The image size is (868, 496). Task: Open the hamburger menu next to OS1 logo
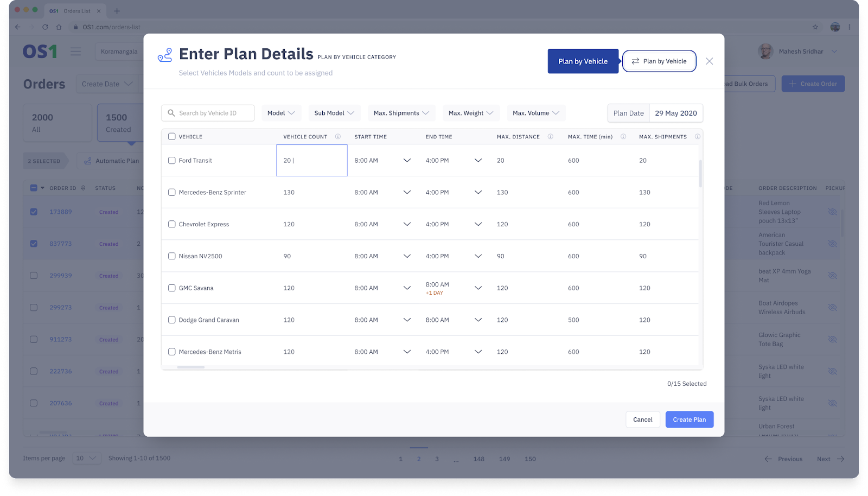click(76, 52)
